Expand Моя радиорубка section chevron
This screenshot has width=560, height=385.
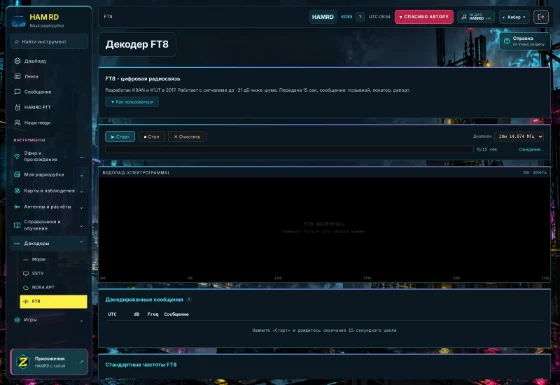click(81, 175)
